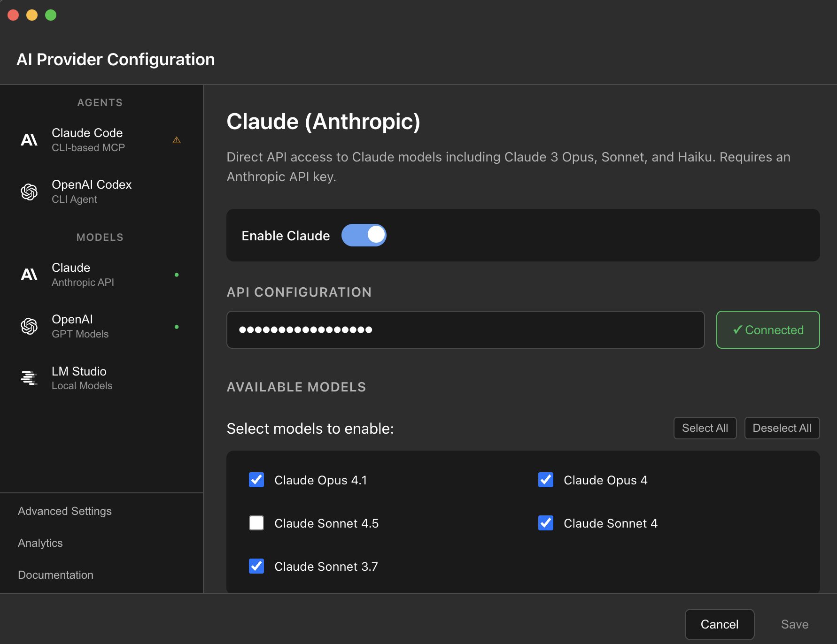This screenshot has width=837, height=644.
Task: Toggle the Enable Claude switch
Action: 364,235
